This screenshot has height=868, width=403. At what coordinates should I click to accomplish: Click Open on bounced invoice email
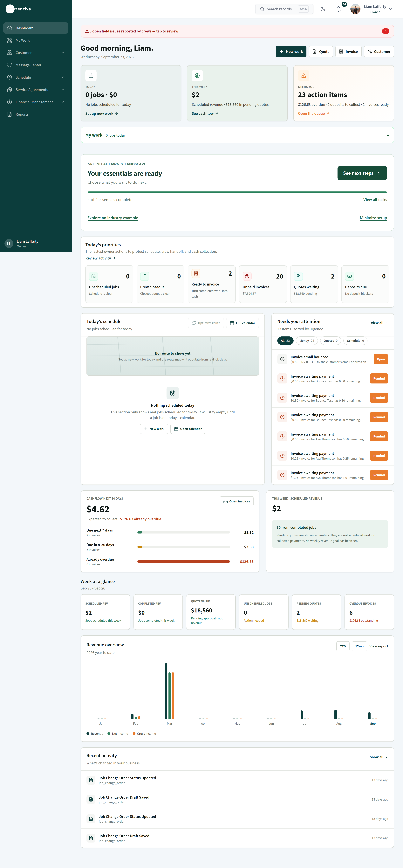click(x=381, y=359)
